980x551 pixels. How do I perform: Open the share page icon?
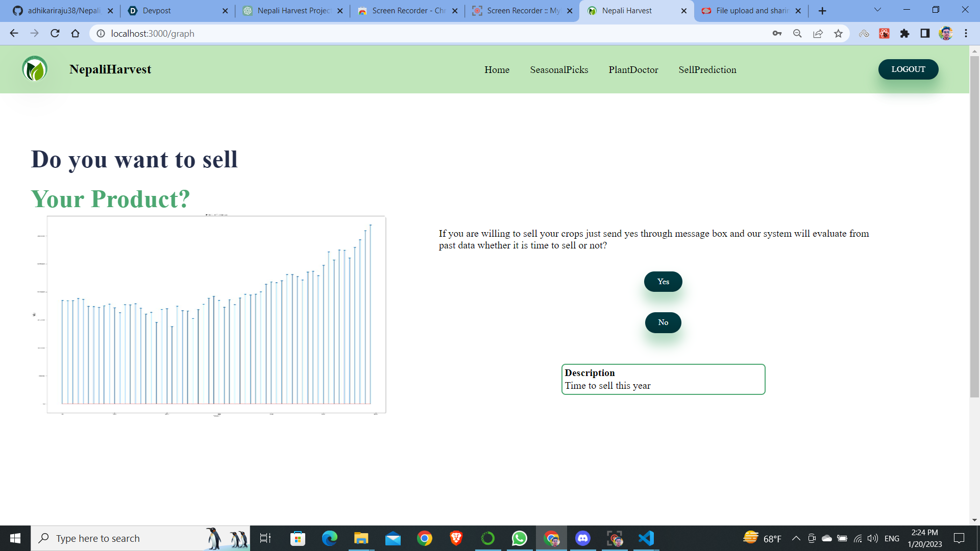[818, 34]
